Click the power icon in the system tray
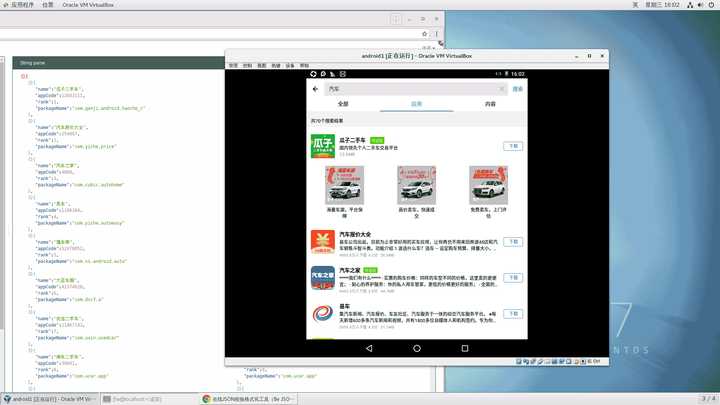 [711, 5]
